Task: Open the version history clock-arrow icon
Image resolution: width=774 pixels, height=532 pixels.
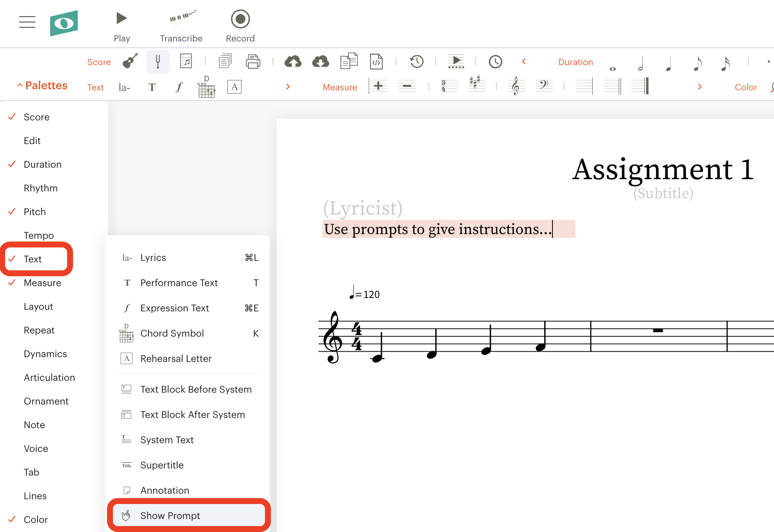Action: tap(416, 61)
